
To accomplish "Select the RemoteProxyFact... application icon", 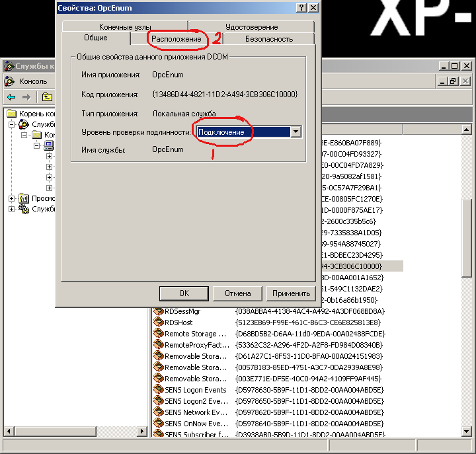I will tap(159, 345).
